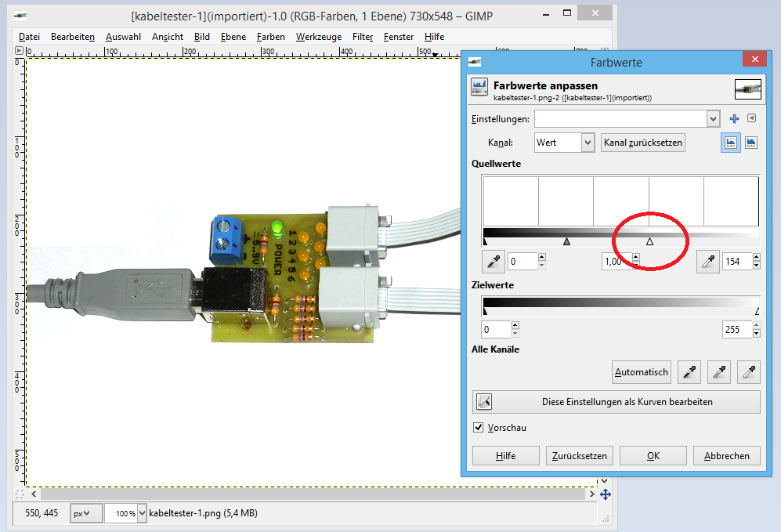Click the Einstellungen text field
The height and width of the screenshot is (532, 781).
pos(620,118)
